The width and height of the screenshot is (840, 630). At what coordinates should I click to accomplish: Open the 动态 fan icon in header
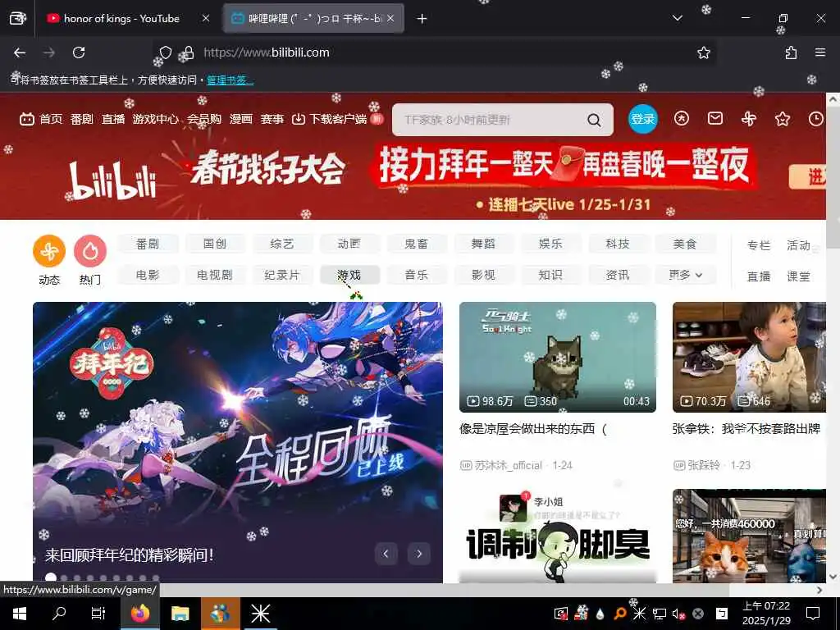point(748,118)
